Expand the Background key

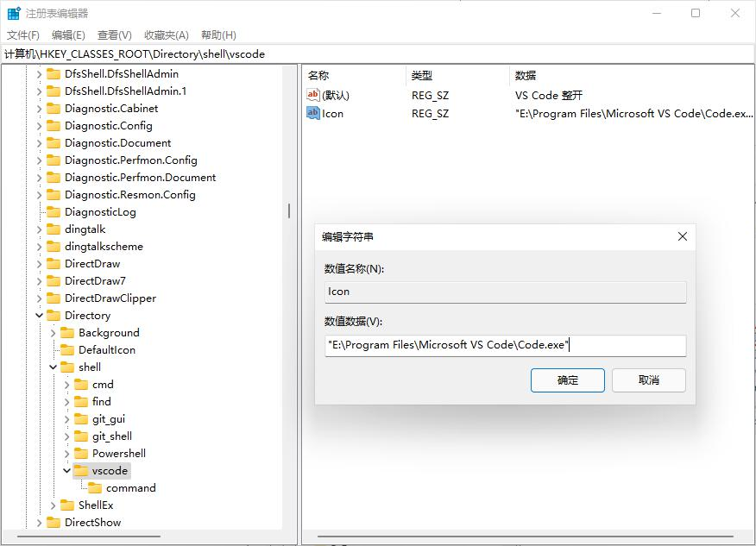(x=53, y=333)
